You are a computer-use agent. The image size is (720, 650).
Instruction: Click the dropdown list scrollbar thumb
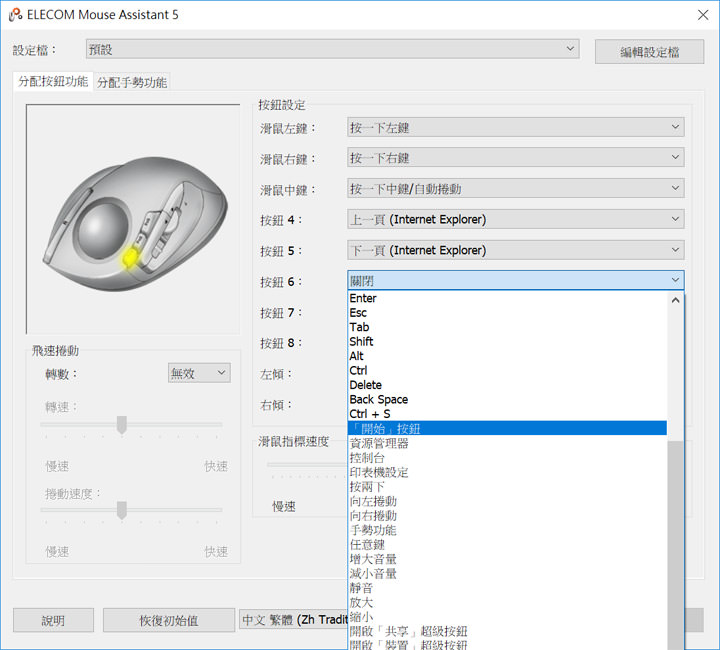point(675,545)
